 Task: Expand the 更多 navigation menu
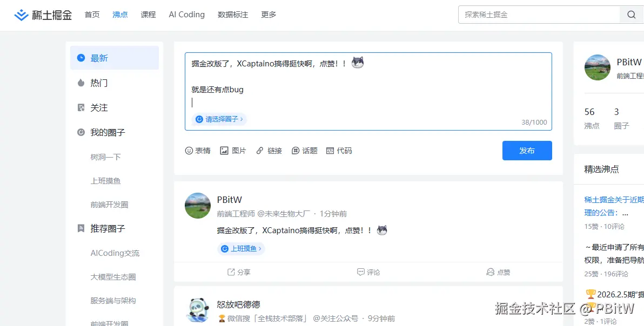(269, 15)
